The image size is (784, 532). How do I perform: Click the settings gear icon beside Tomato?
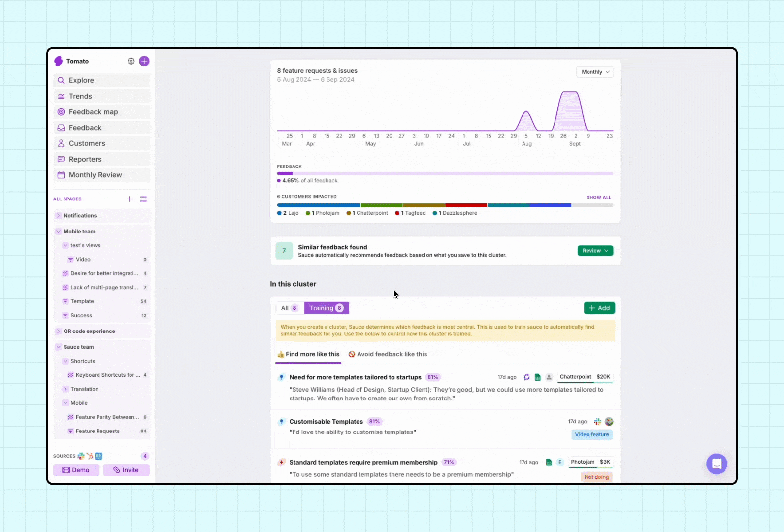click(131, 61)
